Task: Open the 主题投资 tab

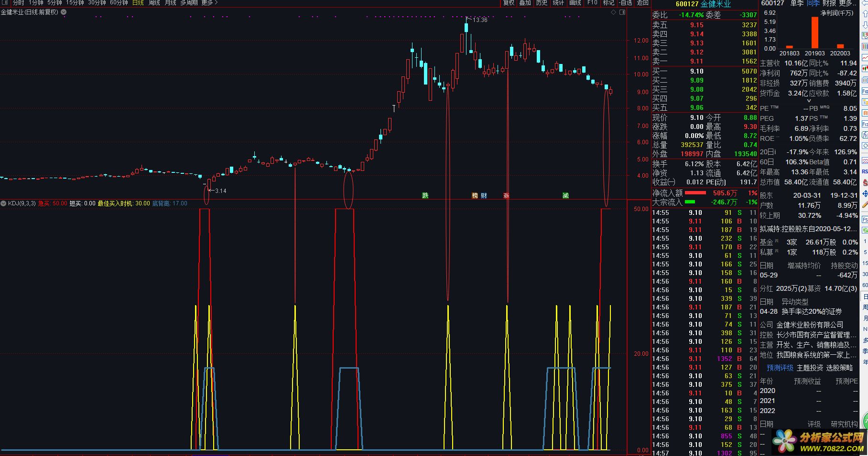Action: point(810,368)
